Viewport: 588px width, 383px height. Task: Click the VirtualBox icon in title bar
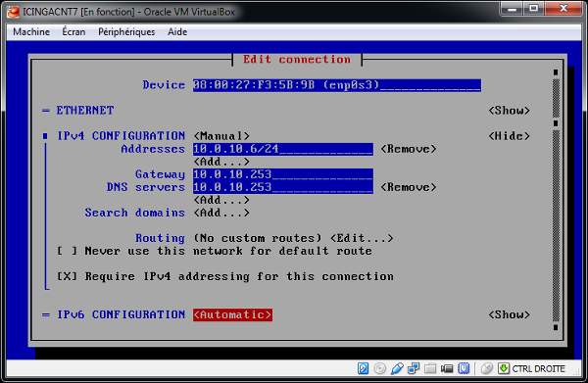[x=13, y=12]
